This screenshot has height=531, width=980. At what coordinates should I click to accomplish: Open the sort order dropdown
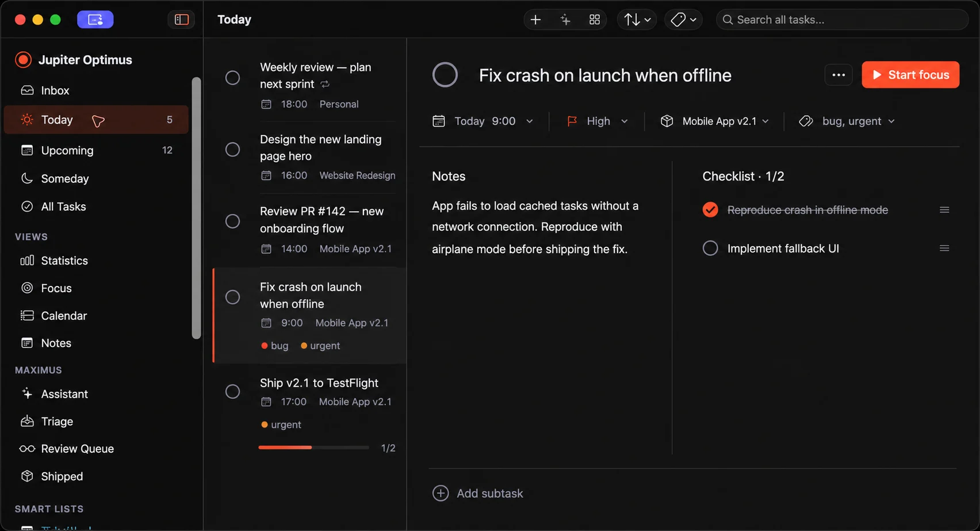637,20
